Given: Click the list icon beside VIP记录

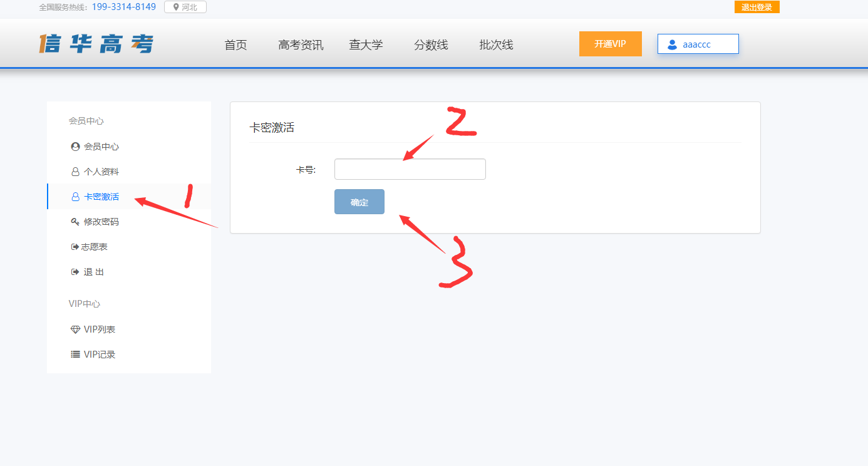Looking at the screenshot, I should [x=76, y=355].
